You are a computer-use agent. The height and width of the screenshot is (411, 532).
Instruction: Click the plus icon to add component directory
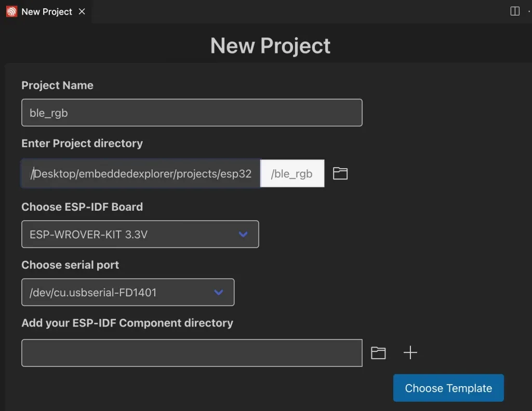click(x=410, y=352)
